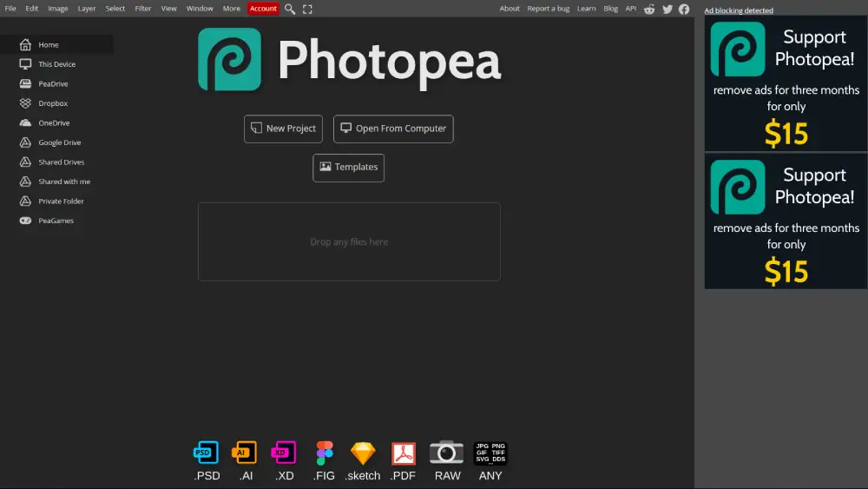
Task: Open Photopea's Reddit page icon
Action: click(649, 9)
